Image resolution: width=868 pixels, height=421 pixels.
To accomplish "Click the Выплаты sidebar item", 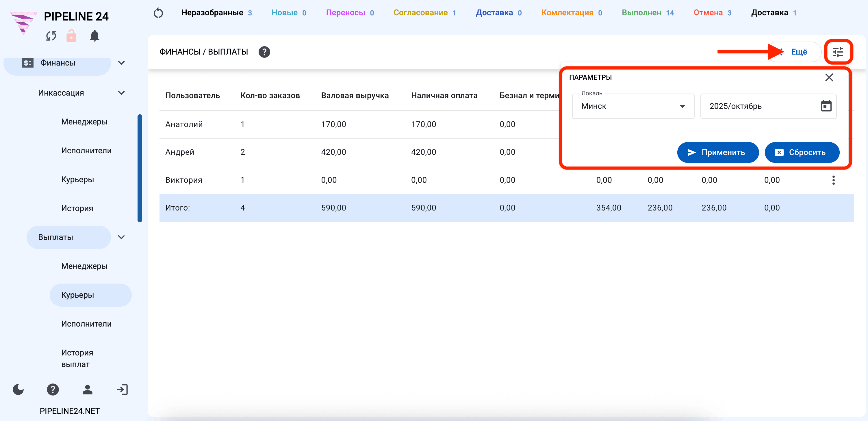I will click(x=69, y=237).
